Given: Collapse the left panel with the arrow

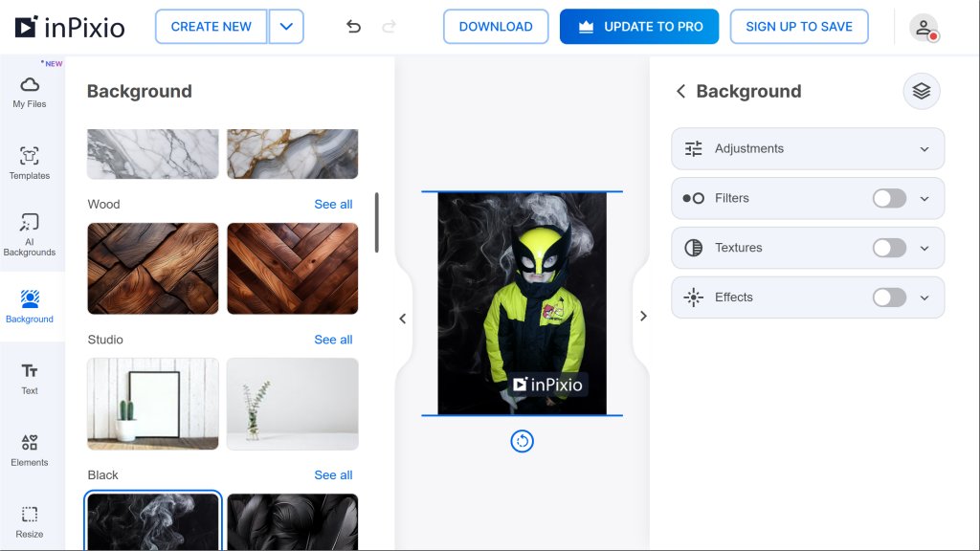Looking at the screenshot, I should tap(403, 319).
